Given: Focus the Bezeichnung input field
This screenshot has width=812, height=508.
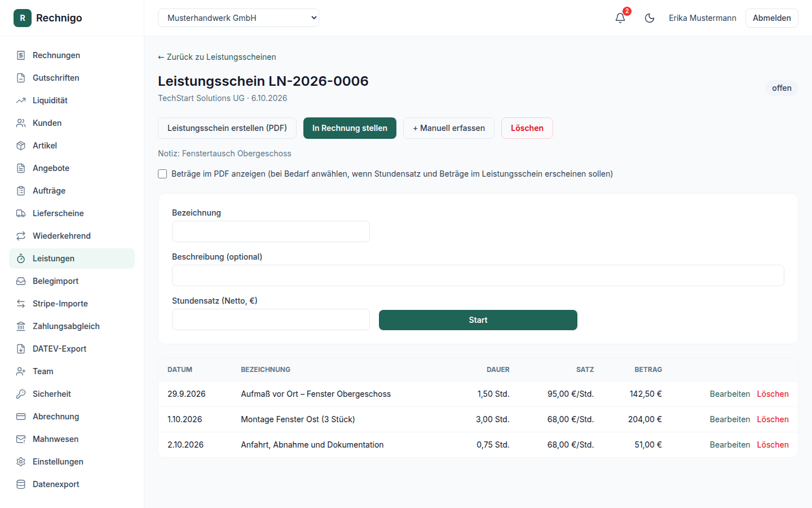Looking at the screenshot, I should (271, 231).
